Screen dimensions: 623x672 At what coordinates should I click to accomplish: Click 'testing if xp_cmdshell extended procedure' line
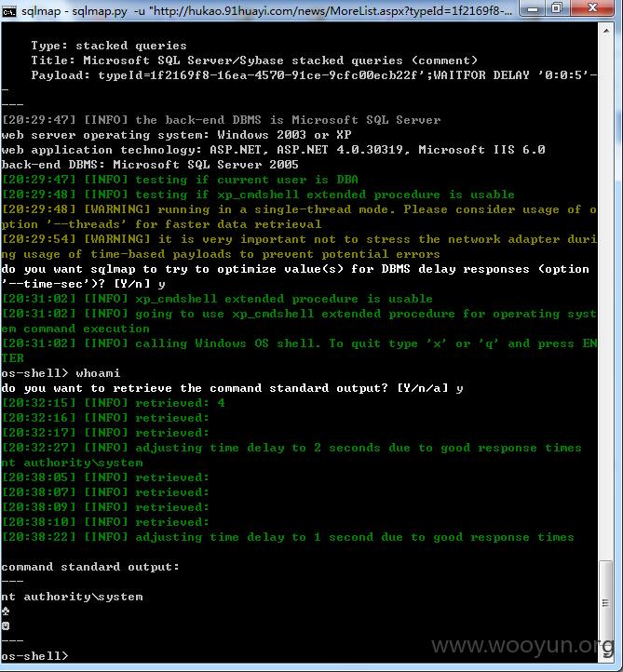(258, 195)
